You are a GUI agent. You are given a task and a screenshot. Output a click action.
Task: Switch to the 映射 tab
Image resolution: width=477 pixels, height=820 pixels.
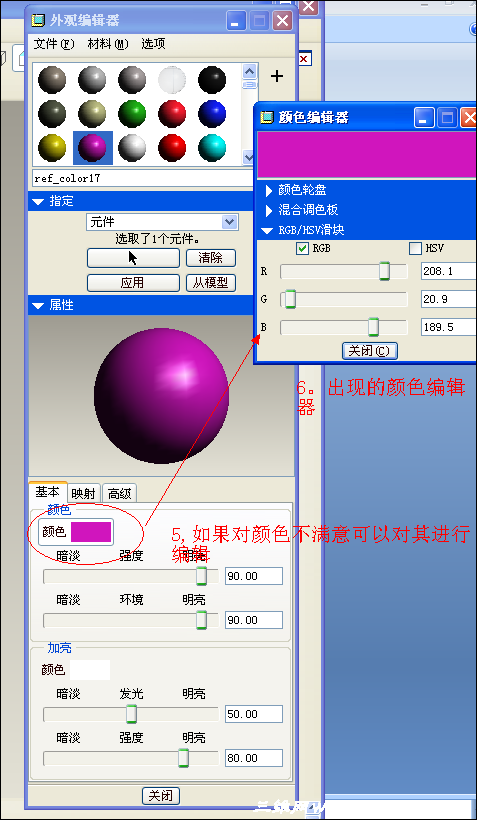point(83,494)
